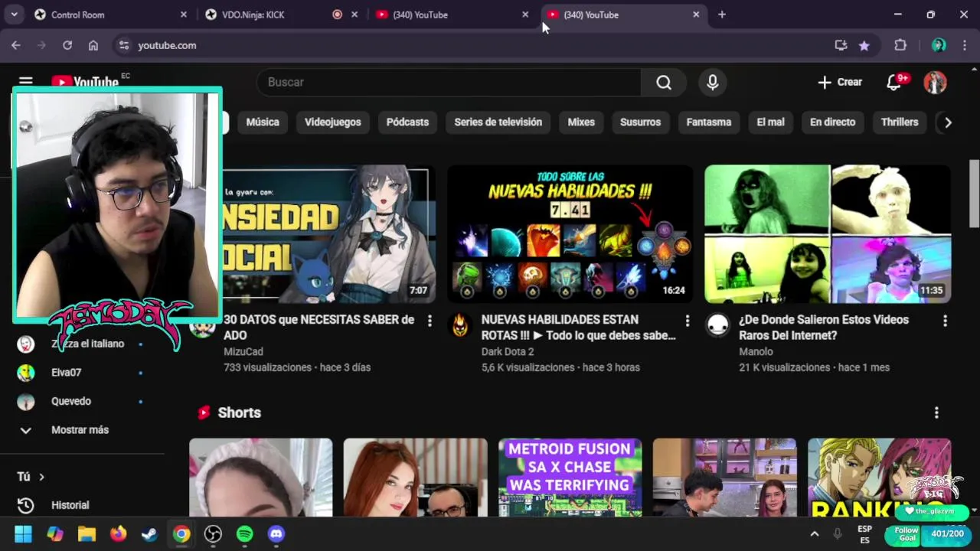Switch ESP keyboard language indicator
Image resolution: width=980 pixels, height=551 pixels.
pos(864,534)
